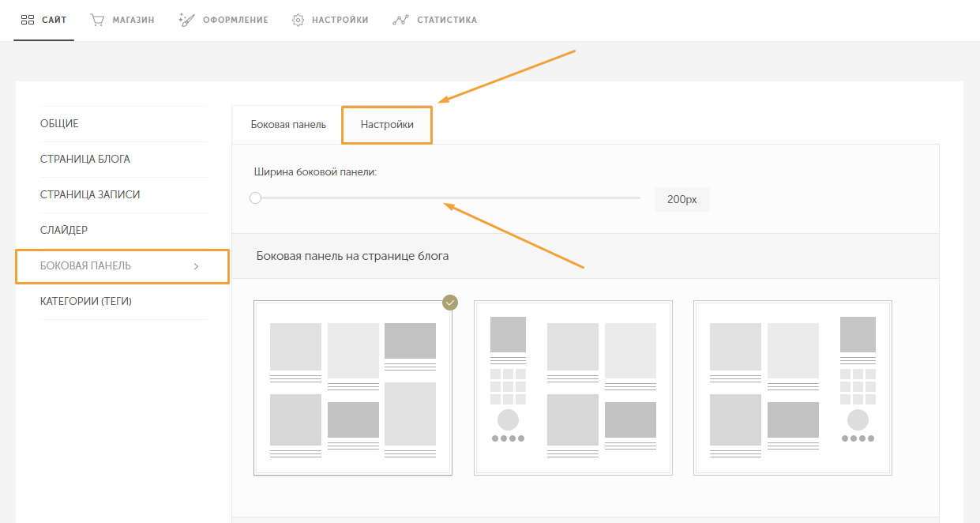Click the chevron next to БОКОВАЯ ПАНЕЛЬ
Screen dimensions: 980x523
point(197,266)
